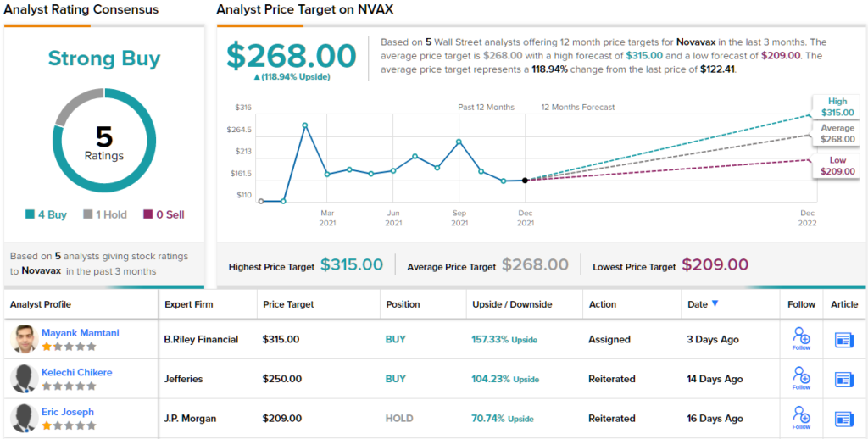Click the 118.94% Upside indicator

(292, 77)
